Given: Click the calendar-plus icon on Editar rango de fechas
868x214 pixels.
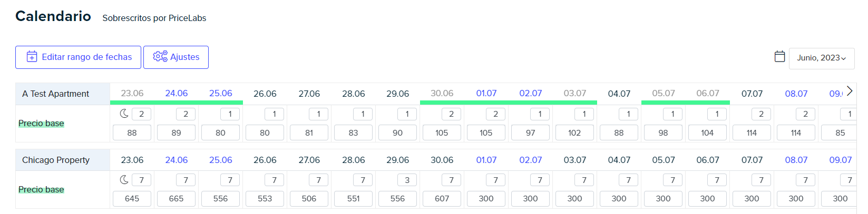Looking at the screenshot, I should pyautogui.click(x=32, y=57).
